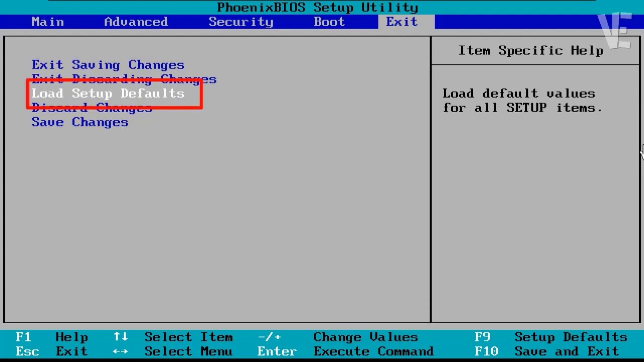Activate the highlighted Load Setup Defaults item
644x362 pixels.
point(108,94)
